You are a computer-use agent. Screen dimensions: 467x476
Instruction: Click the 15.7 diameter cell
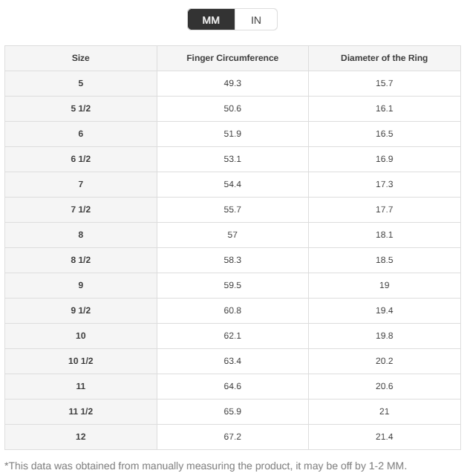point(384,83)
